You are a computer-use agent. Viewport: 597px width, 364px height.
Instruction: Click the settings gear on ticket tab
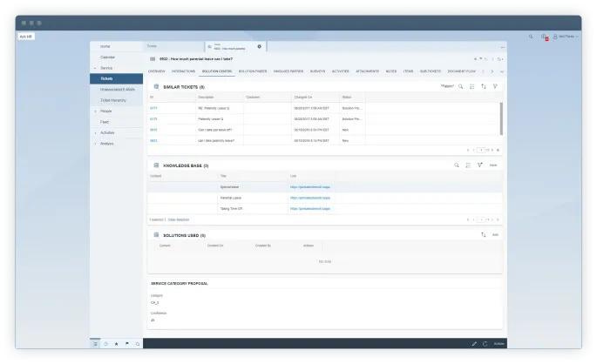(x=259, y=45)
